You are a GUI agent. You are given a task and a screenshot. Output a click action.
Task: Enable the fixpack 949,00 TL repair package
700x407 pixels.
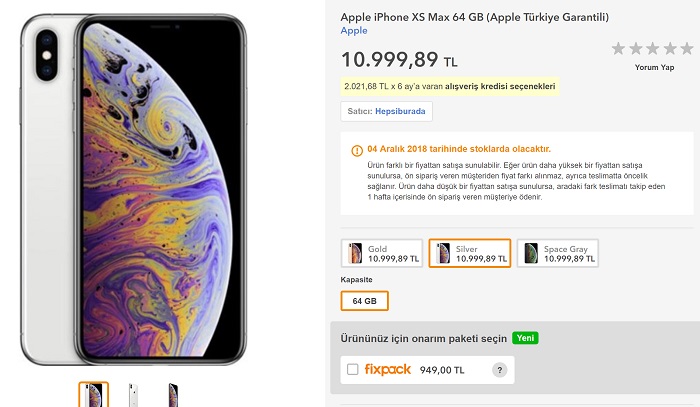pyautogui.click(x=353, y=370)
